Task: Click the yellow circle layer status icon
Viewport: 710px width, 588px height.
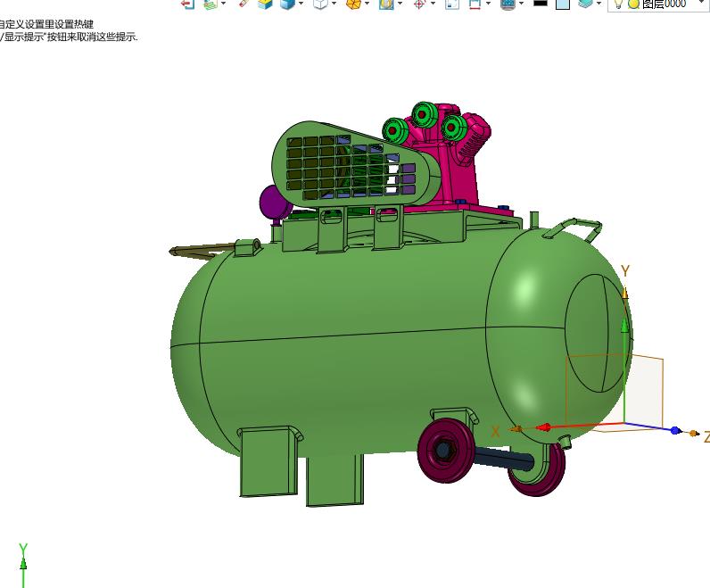Action: click(633, 4)
